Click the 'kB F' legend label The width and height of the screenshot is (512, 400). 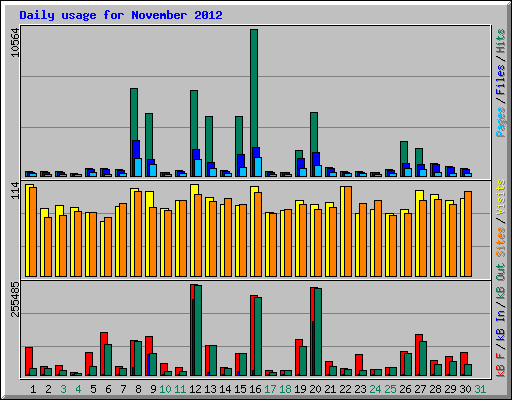[x=500, y=365]
